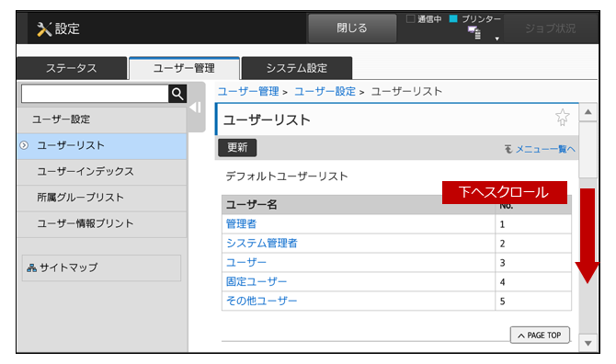Open the ジョブ状況 button
This screenshot has height=364, width=616.
[x=550, y=28]
